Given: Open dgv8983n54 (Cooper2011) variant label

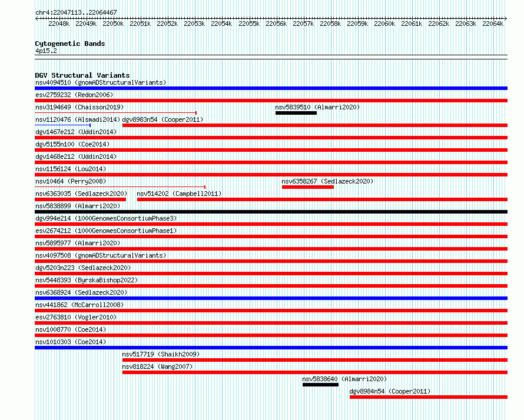Looking at the screenshot, I should pos(162,119).
